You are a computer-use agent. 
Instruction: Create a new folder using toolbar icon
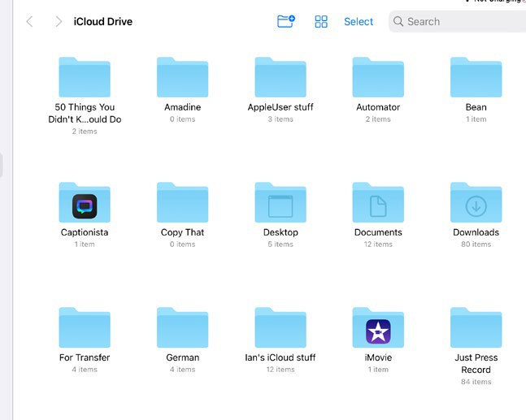pos(286,21)
